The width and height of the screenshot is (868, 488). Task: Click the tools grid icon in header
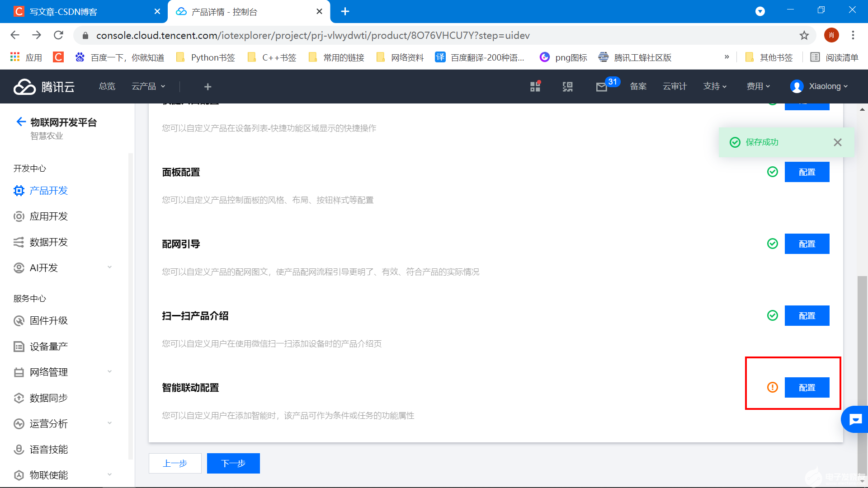point(535,87)
